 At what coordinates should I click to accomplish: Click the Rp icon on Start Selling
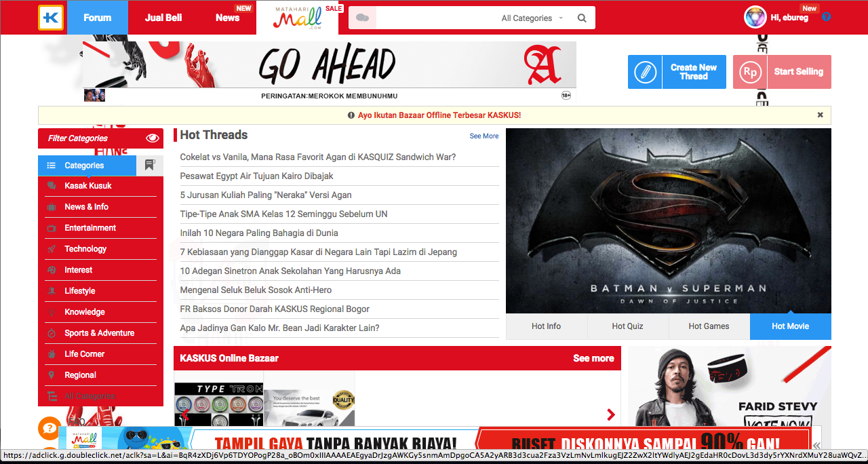point(750,72)
